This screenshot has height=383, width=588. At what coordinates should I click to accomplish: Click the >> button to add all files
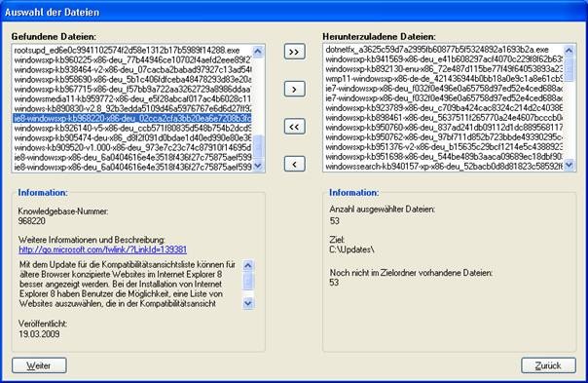(x=294, y=52)
